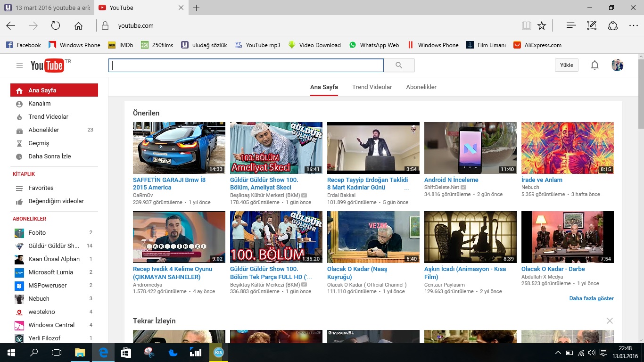Select Ana Sayfa tab in content area
Viewport: 644px width, 362px height.
[324, 87]
